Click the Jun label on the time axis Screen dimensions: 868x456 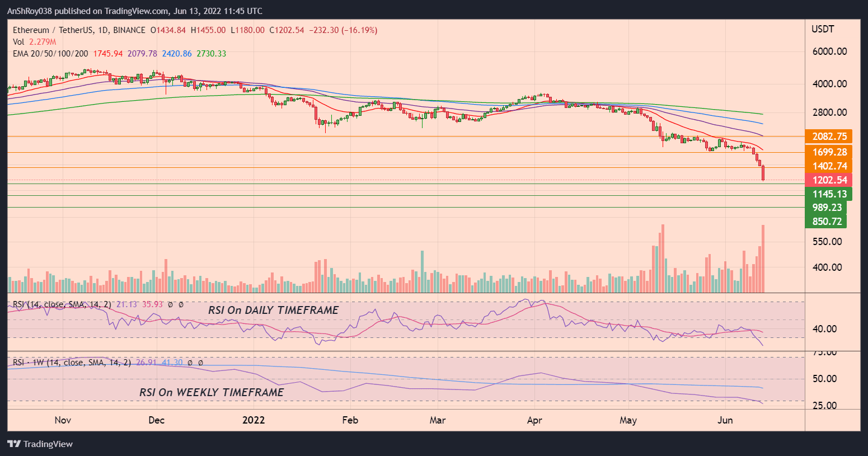point(725,420)
